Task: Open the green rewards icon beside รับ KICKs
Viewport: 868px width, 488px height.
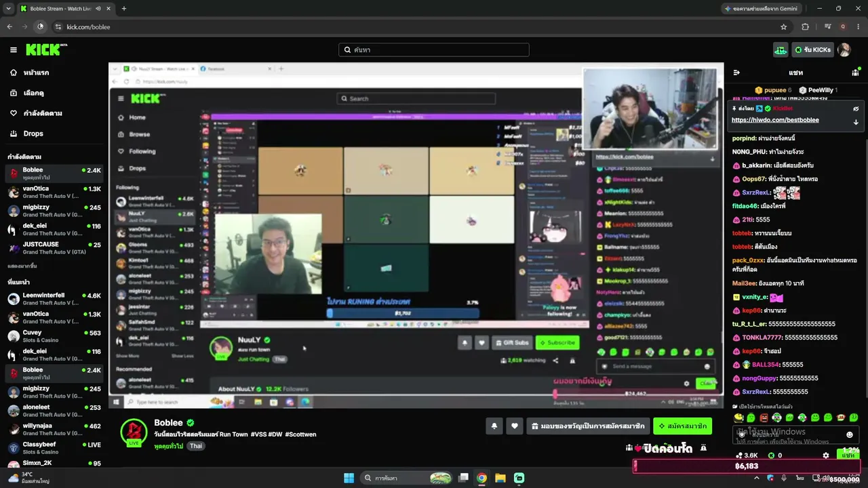Action: pos(781,49)
